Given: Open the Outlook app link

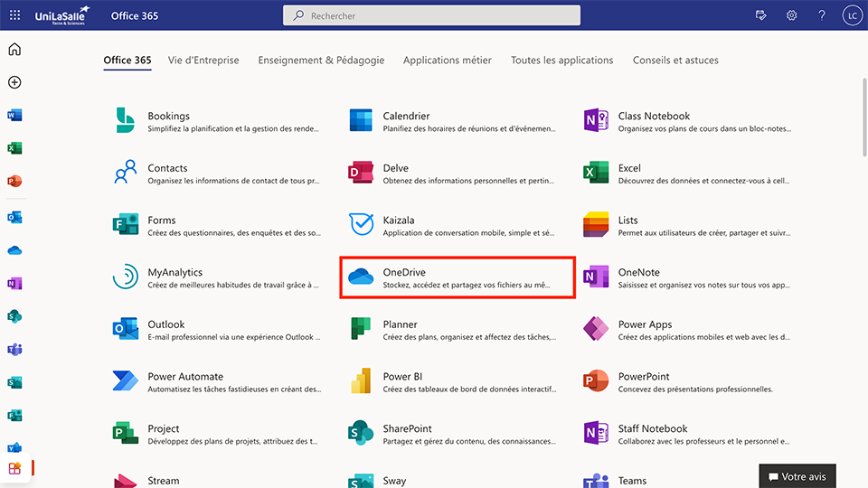Looking at the screenshot, I should click(x=216, y=329).
